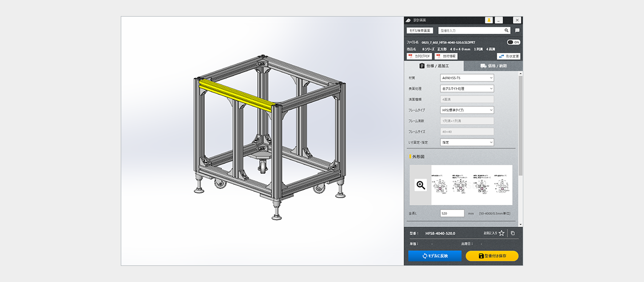Screen dimensions: 644x282
Task: Expand the 材質 dropdown
Action: 467,78
